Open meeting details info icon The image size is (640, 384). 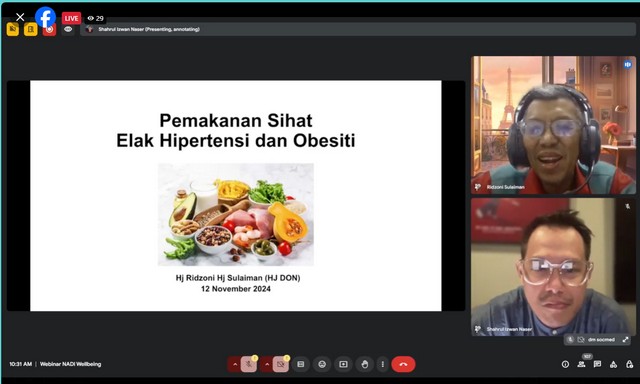tap(565, 364)
